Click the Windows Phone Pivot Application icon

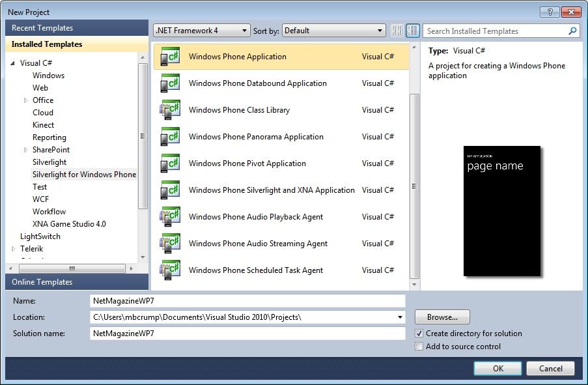click(170, 164)
